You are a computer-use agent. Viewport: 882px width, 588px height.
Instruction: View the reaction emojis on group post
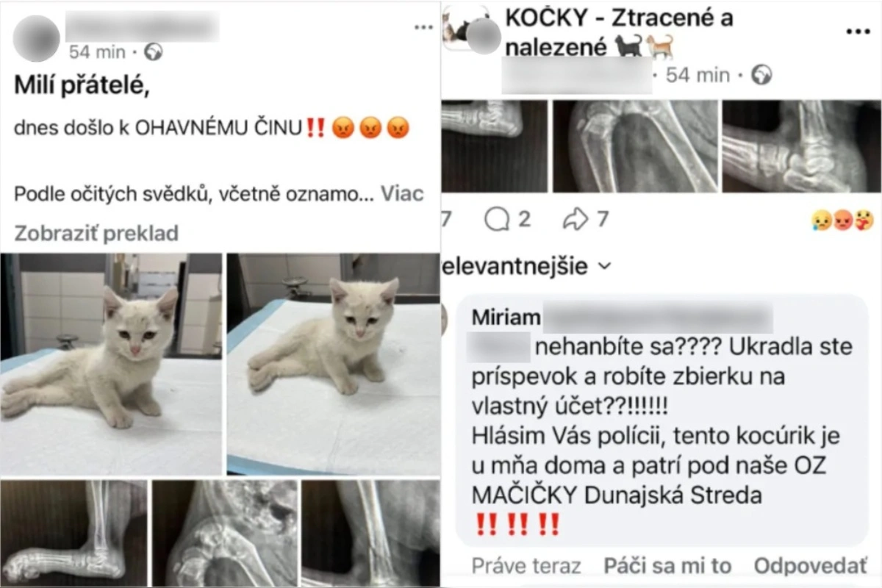coord(842,219)
